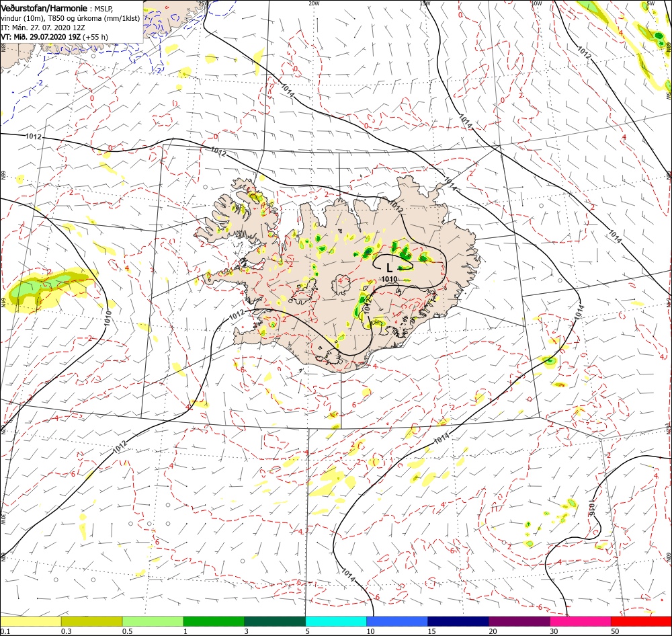Choose the blue 10–15 legend swatch
672x636 pixels.
click(397, 621)
